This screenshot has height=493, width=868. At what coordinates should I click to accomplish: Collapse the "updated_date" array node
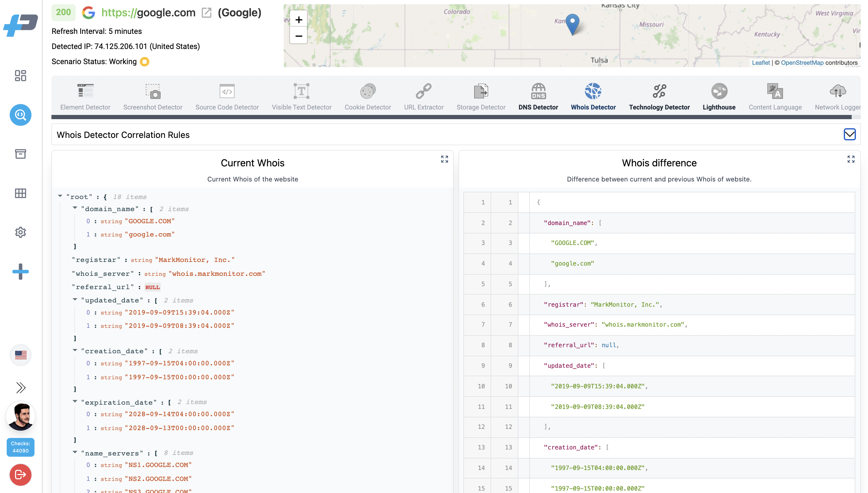click(x=75, y=299)
